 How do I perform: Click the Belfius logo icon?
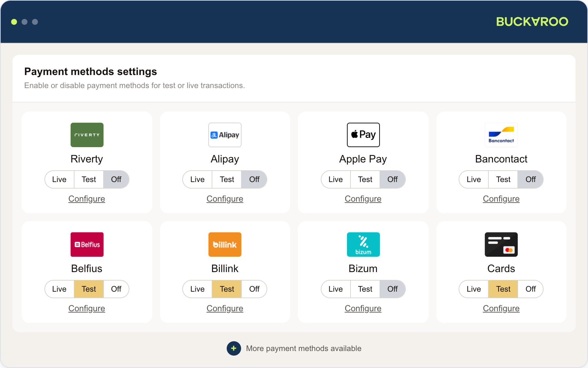coord(87,244)
